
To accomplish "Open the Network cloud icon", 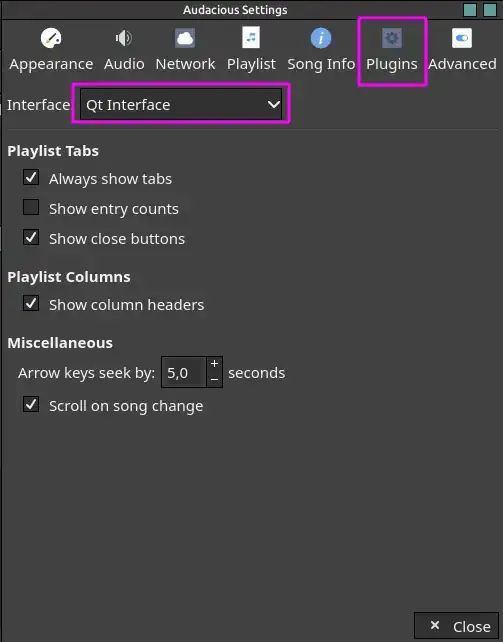I will click(185, 38).
